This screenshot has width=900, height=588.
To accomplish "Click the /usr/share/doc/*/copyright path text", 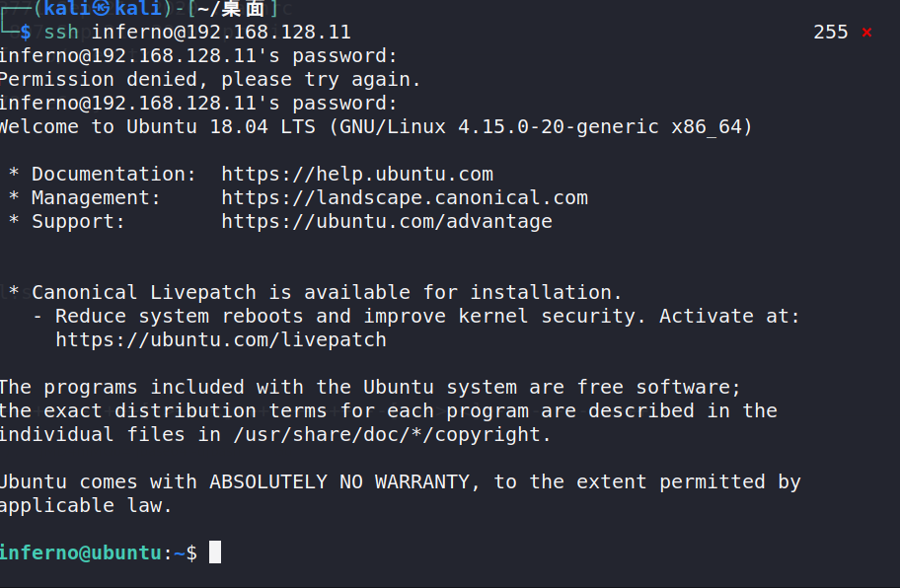I will 392,435.
